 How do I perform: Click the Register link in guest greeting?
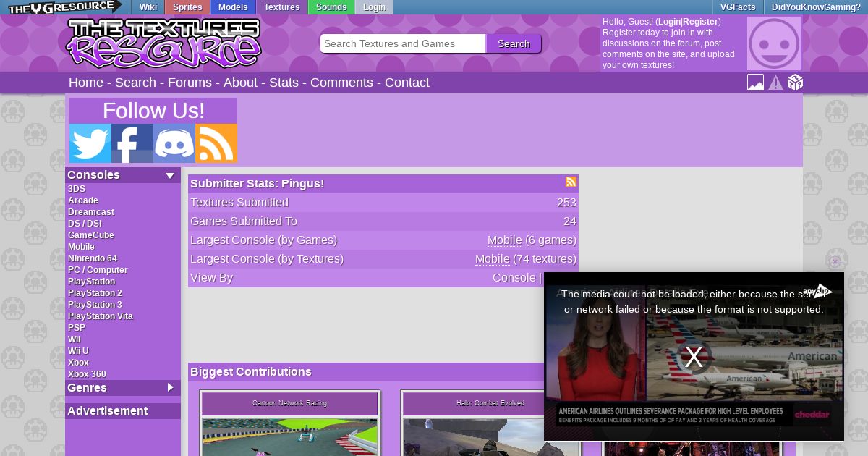point(700,22)
